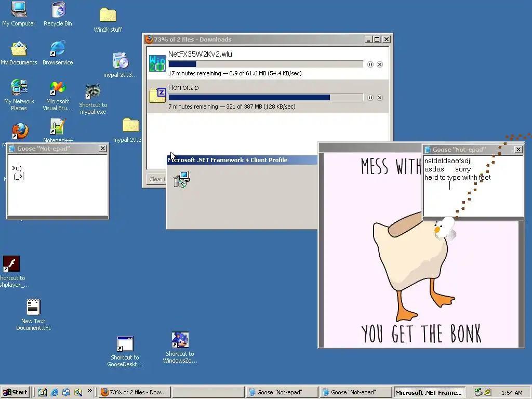
Task: Open the Start menu
Action: [15, 392]
